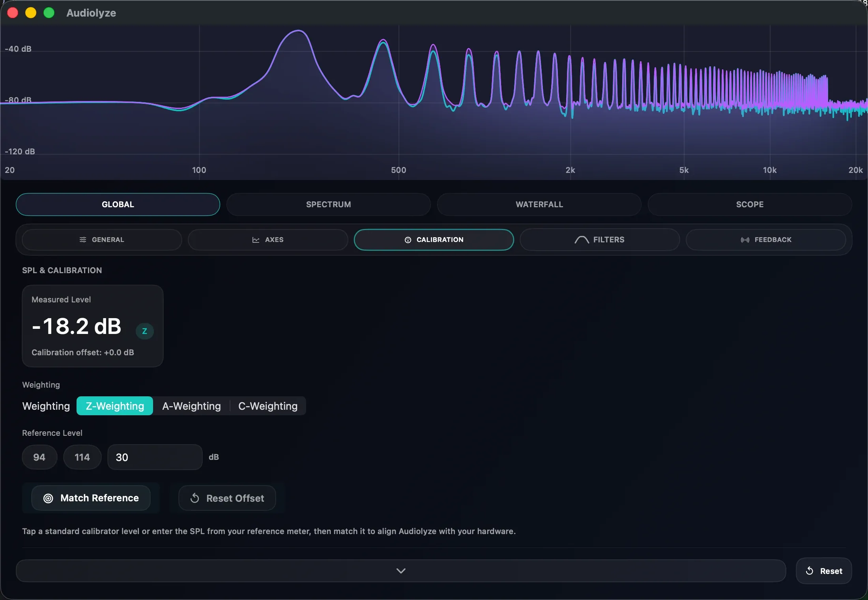This screenshot has width=868, height=600.
Task: Click the -40 dB axis label
Action: (x=18, y=49)
